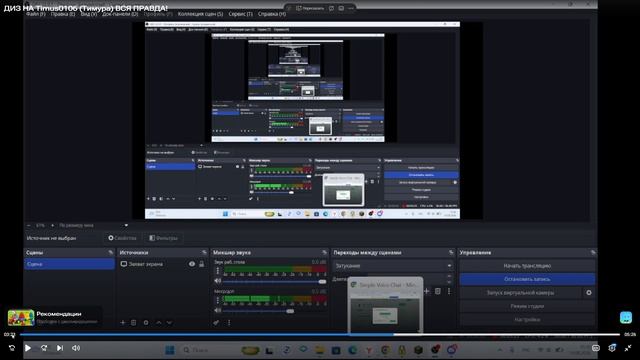Click Режим студии button

pos(527,306)
